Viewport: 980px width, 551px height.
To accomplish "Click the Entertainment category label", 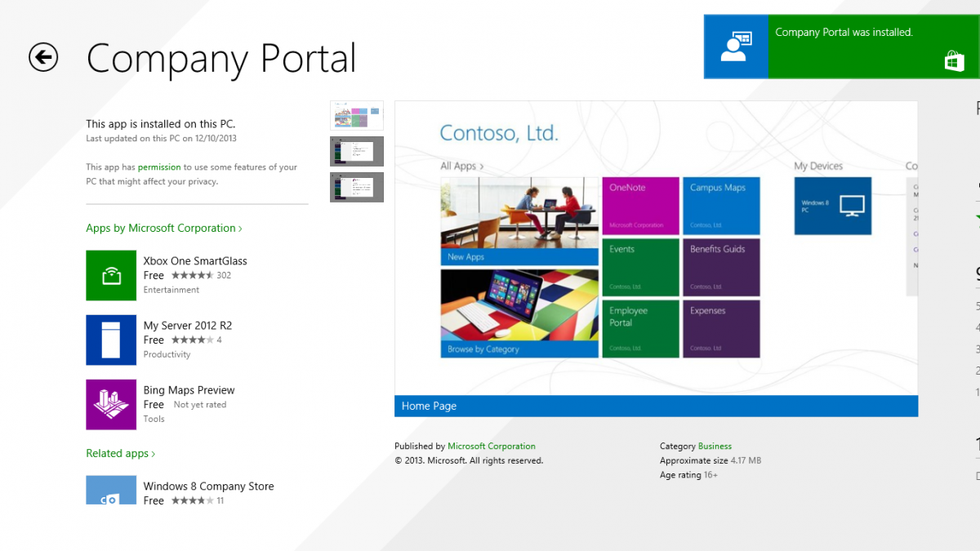I will click(x=171, y=290).
